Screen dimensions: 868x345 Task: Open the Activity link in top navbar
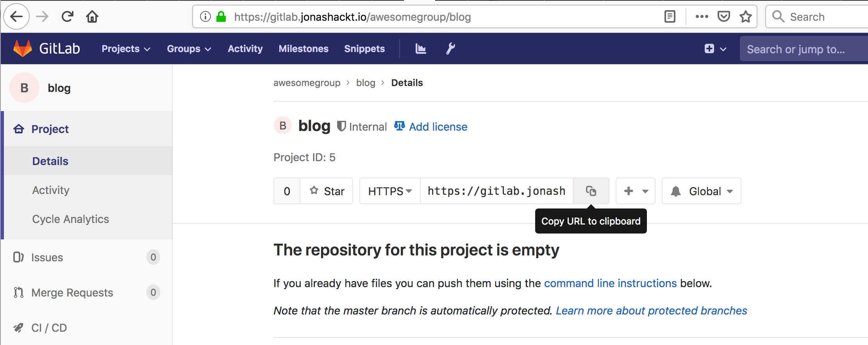(245, 49)
